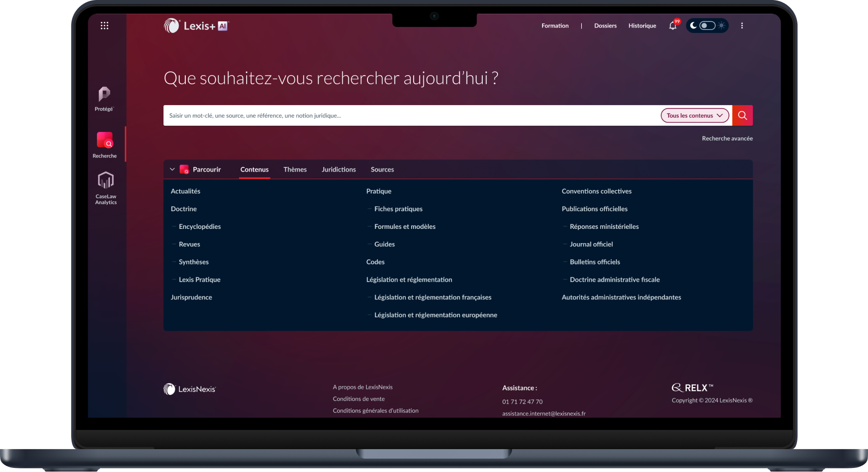Open the Sources tab

point(382,170)
